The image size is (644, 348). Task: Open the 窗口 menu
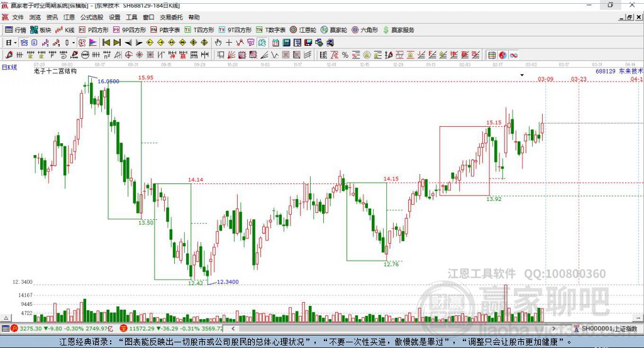coord(148,17)
